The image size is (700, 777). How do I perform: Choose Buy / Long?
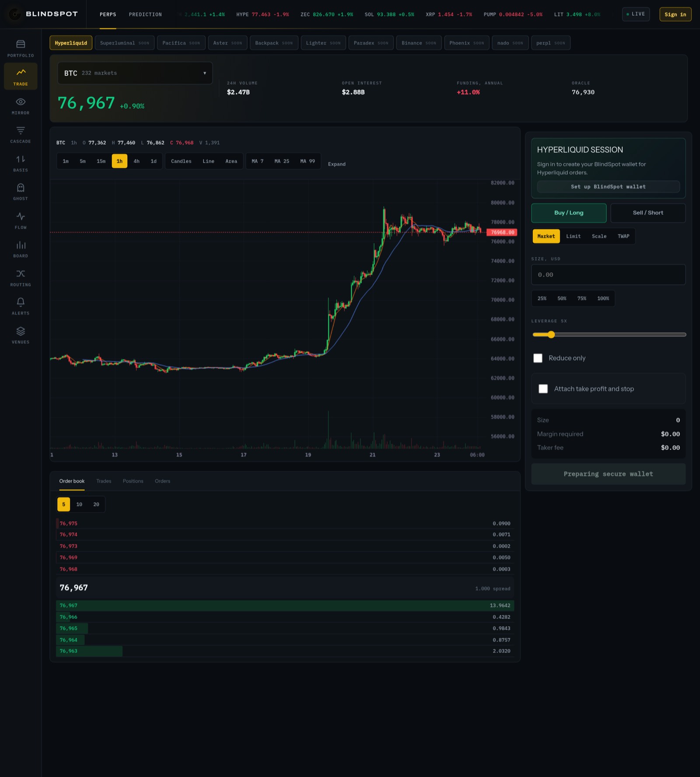569,213
